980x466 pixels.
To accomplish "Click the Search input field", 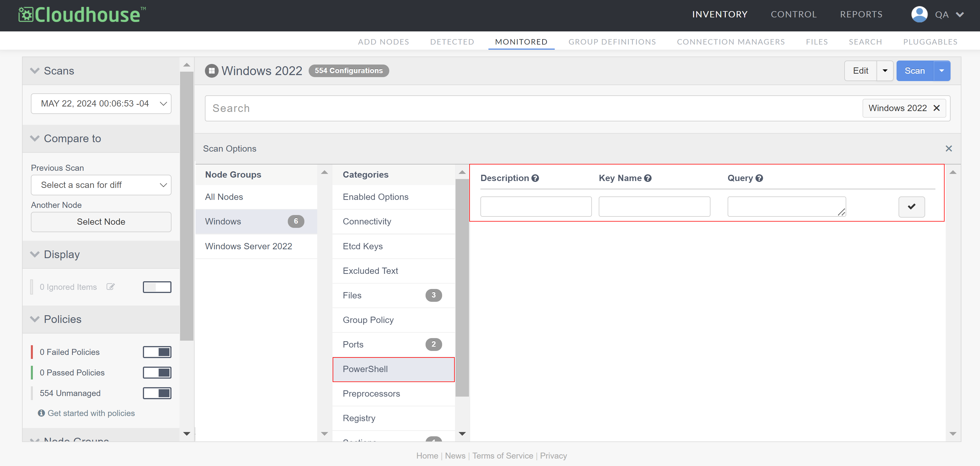I will click(533, 108).
